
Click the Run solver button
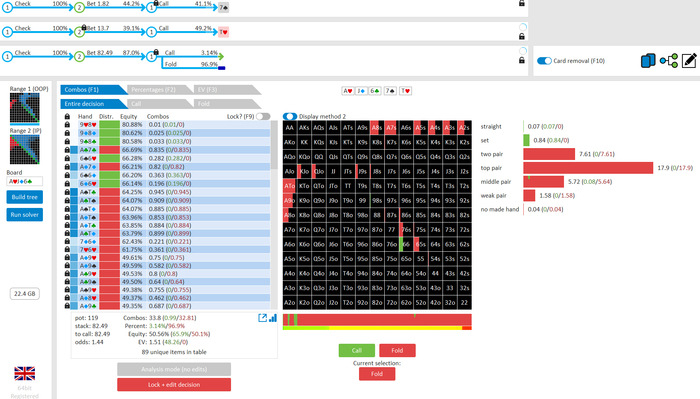25,215
